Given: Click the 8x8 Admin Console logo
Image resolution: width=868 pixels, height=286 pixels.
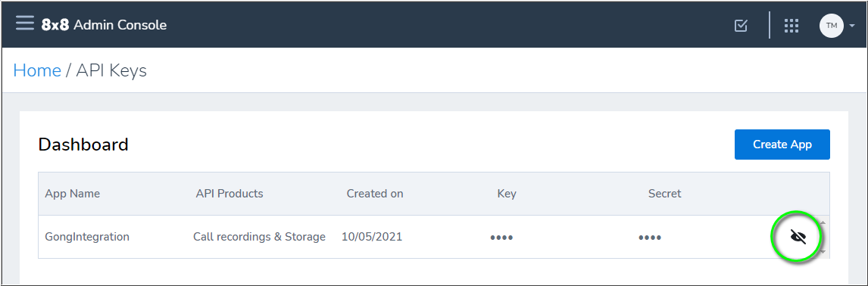Looking at the screenshot, I should coord(104,25).
